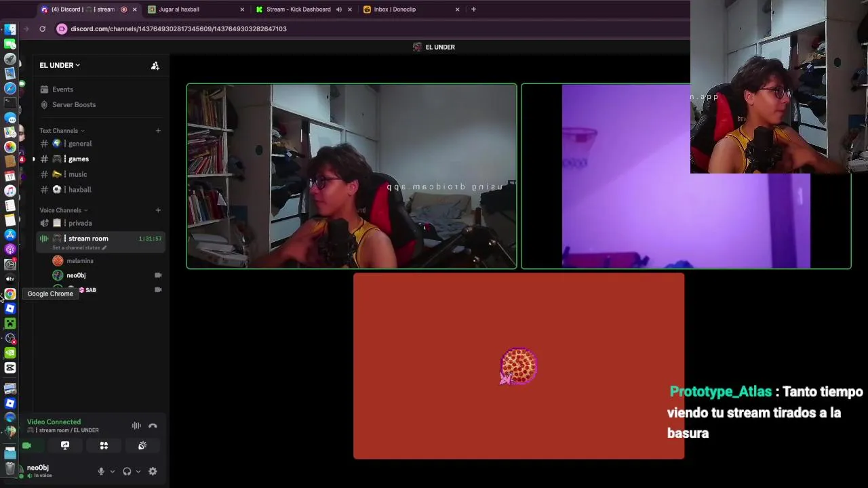Click the camera site-info icon in address bar
The height and width of the screenshot is (488, 868).
pos(62,28)
